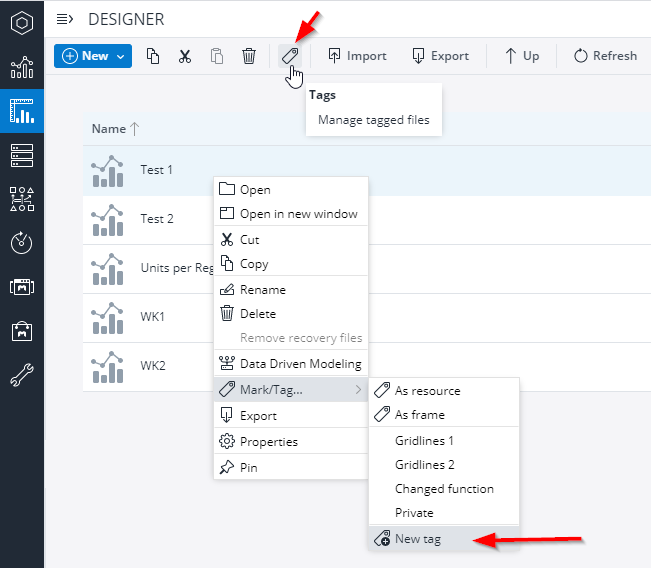
Task: Click the blue New button
Action: (93, 56)
